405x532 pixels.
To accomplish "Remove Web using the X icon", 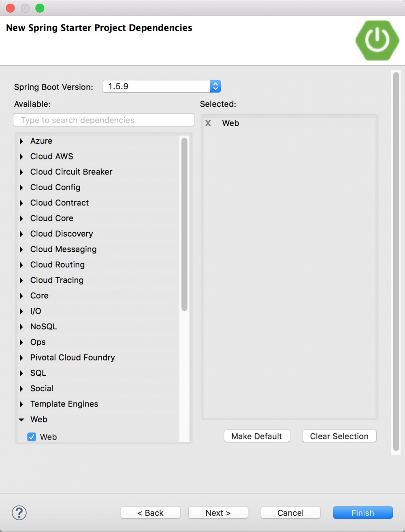I will click(x=208, y=123).
